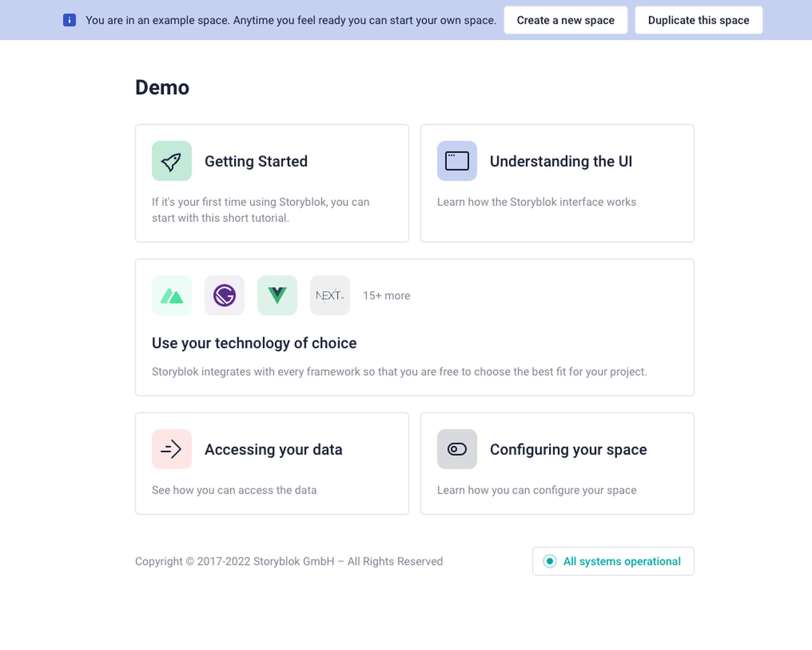Select the Vue framework icon
Screen dimensions: 812x650
pyautogui.click(x=277, y=296)
